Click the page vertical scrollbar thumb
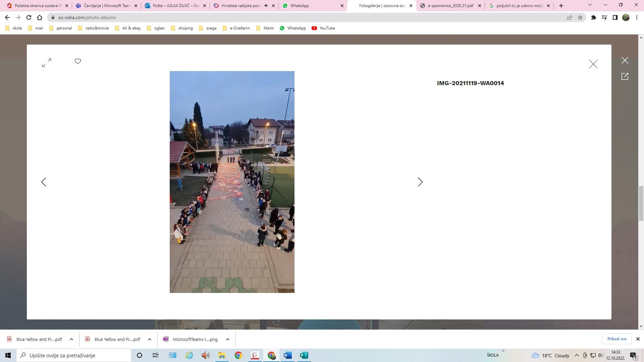The width and height of the screenshot is (644, 362). [x=641, y=203]
